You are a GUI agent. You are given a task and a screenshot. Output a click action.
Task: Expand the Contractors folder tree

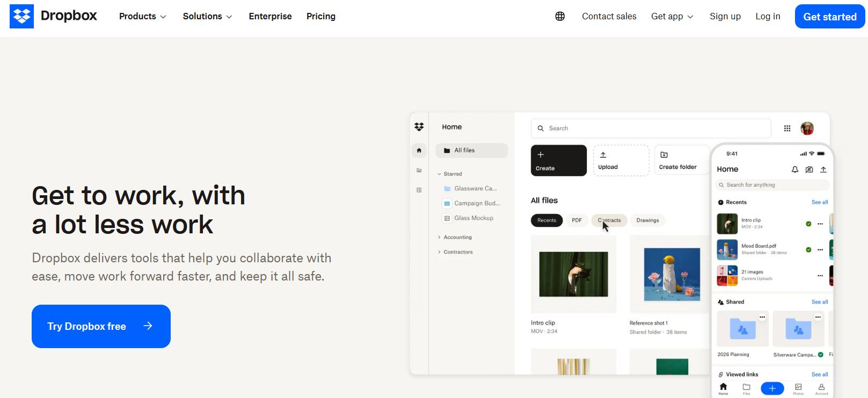click(x=439, y=252)
